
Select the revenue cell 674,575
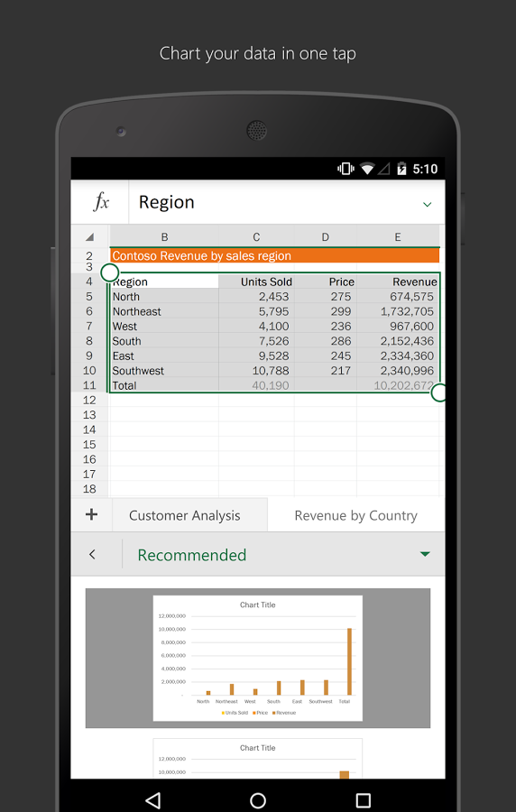coord(398,297)
